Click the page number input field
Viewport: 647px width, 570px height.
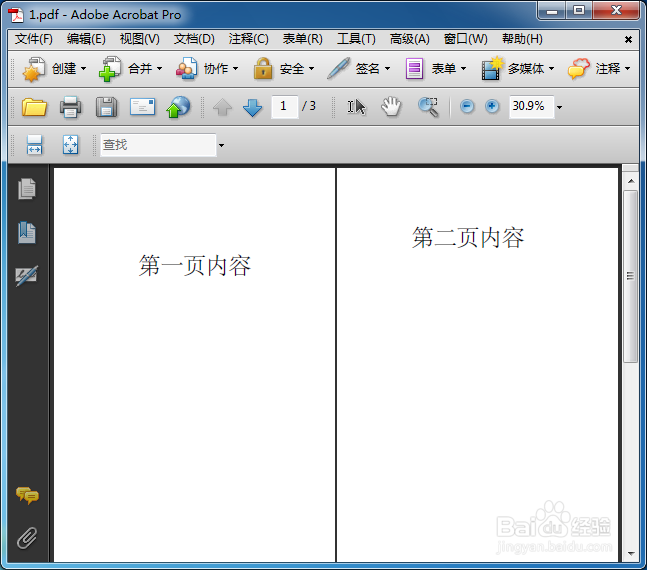coord(285,106)
